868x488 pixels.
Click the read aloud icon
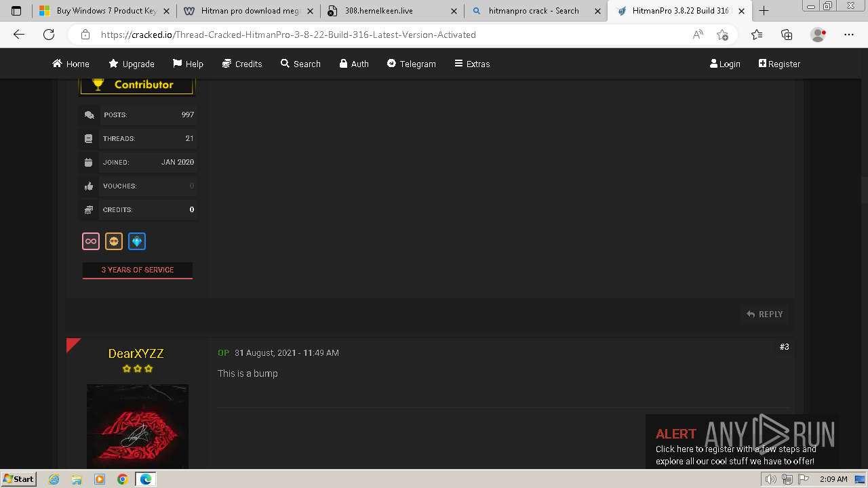698,35
